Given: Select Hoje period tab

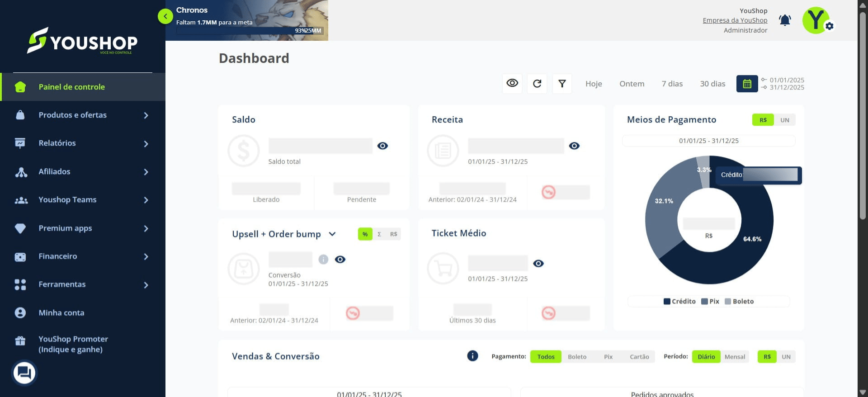Looking at the screenshot, I should click(594, 84).
